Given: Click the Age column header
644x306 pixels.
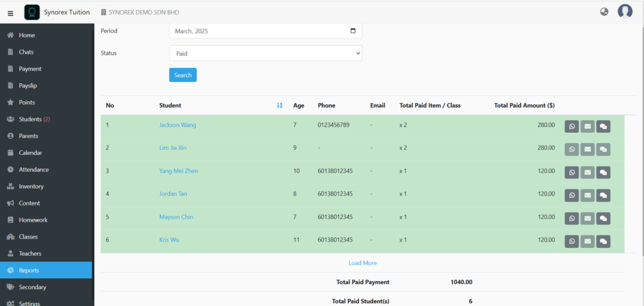Looking at the screenshot, I should click(x=299, y=105).
